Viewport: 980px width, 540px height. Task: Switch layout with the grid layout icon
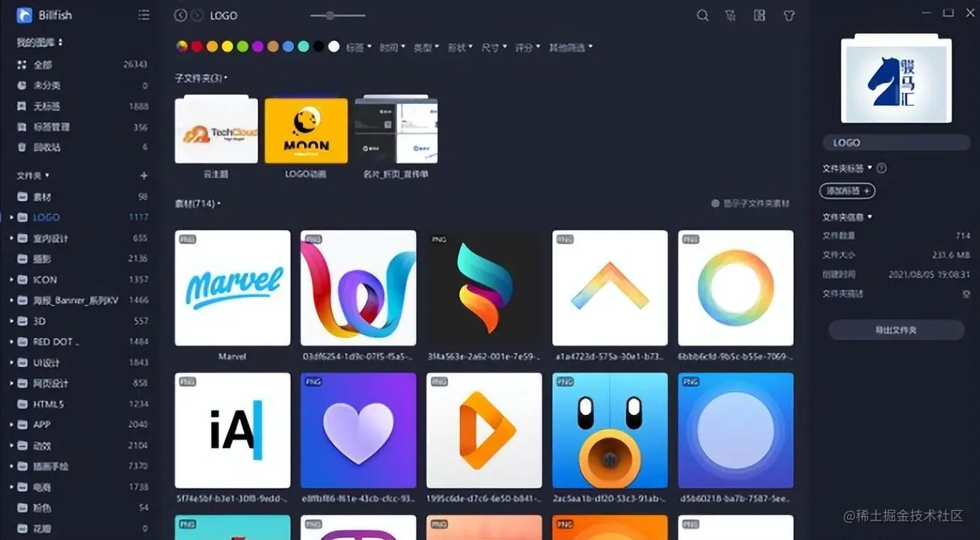pyautogui.click(x=759, y=16)
